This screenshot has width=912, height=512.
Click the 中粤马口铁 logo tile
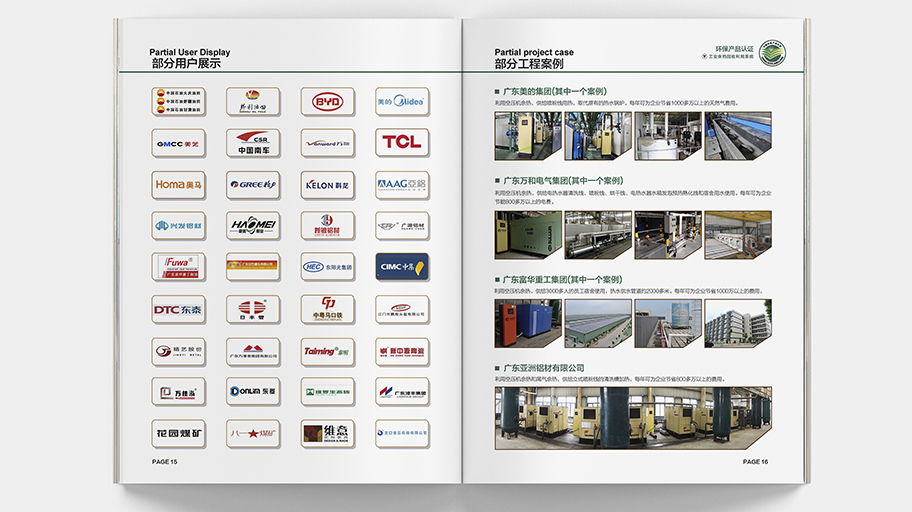(327, 310)
